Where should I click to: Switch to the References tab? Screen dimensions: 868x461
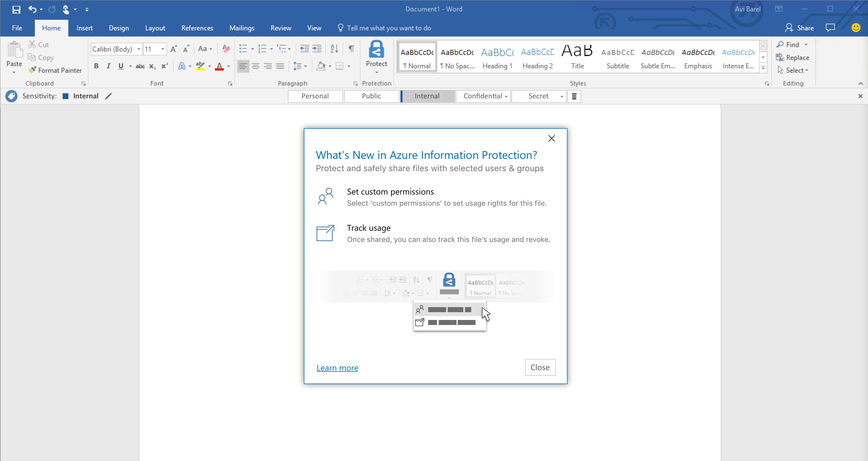[x=197, y=28]
